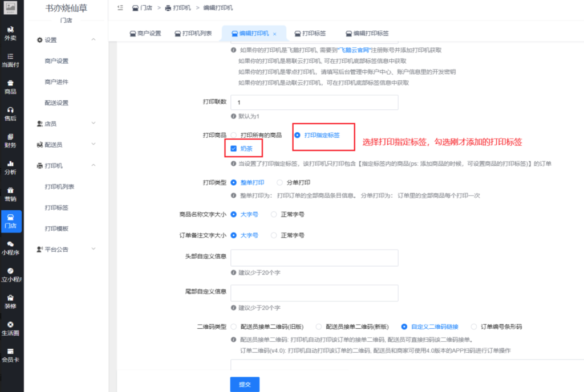Uncheck the 奶茶 label checkbox

(233, 149)
